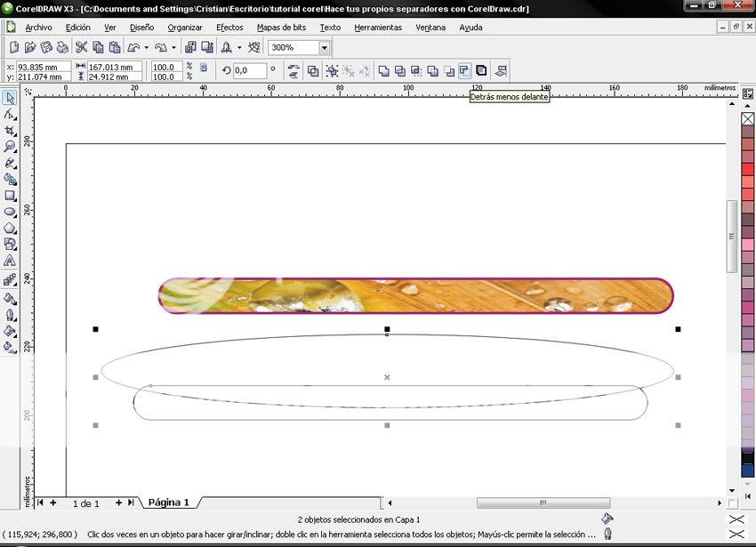
Task: Open the application launcher
Action: click(226, 47)
